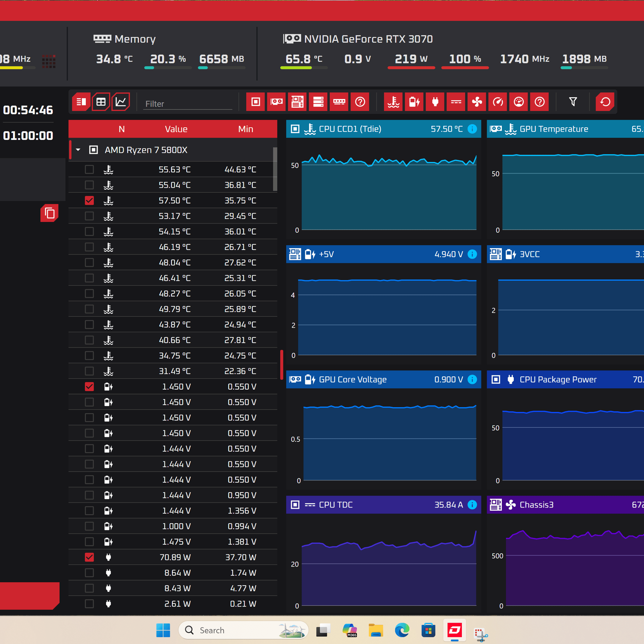Image resolution: width=644 pixels, height=644 pixels.
Task: Open File Explorer from the taskbar
Action: click(376, 630)
